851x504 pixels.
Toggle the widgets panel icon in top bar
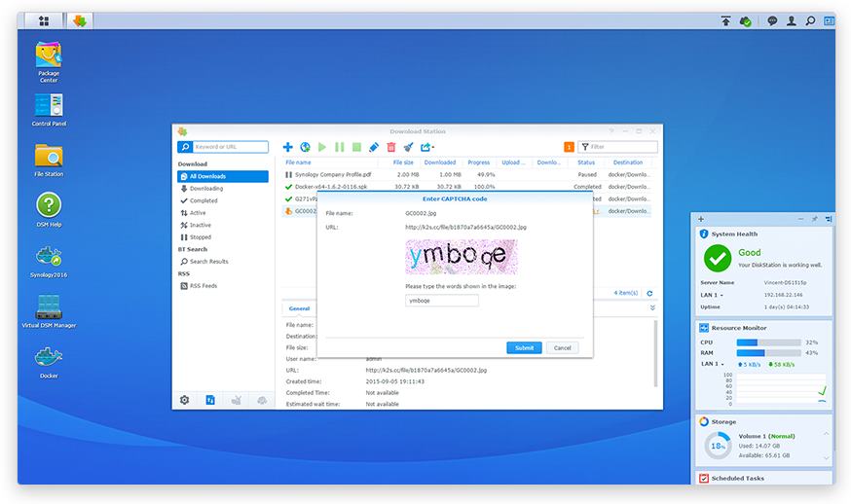829,20
